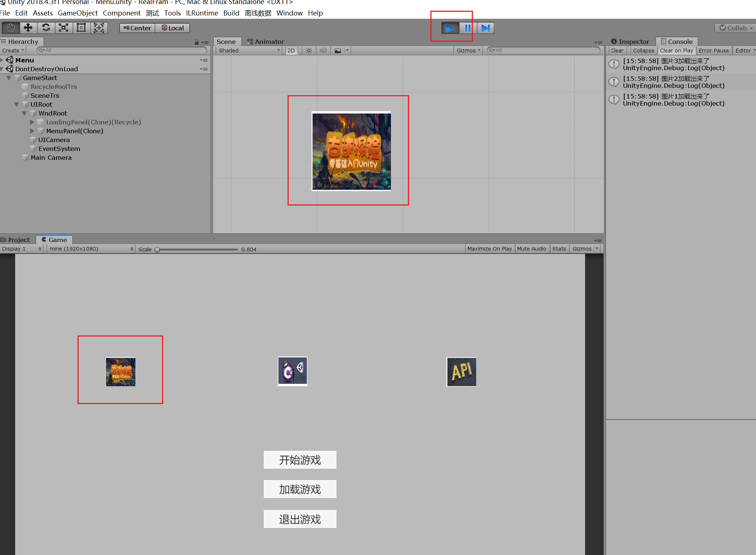Open Console Editor dropdown
756x555 pixels.
(745, 51)
